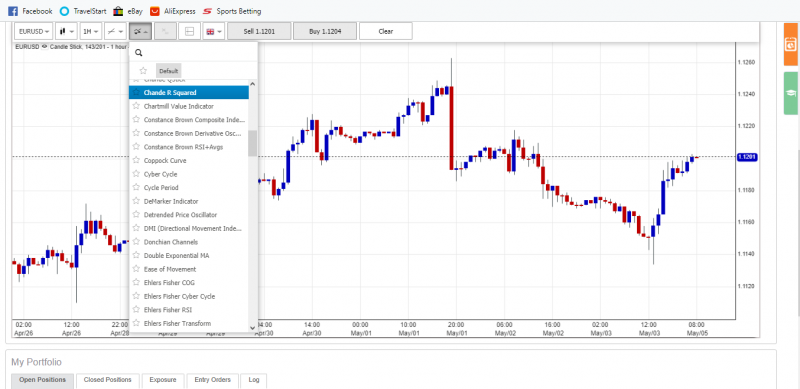This screenshot has height=389, width=800.
Task: Select Donchian Channels entry
Action: [189, 242]
